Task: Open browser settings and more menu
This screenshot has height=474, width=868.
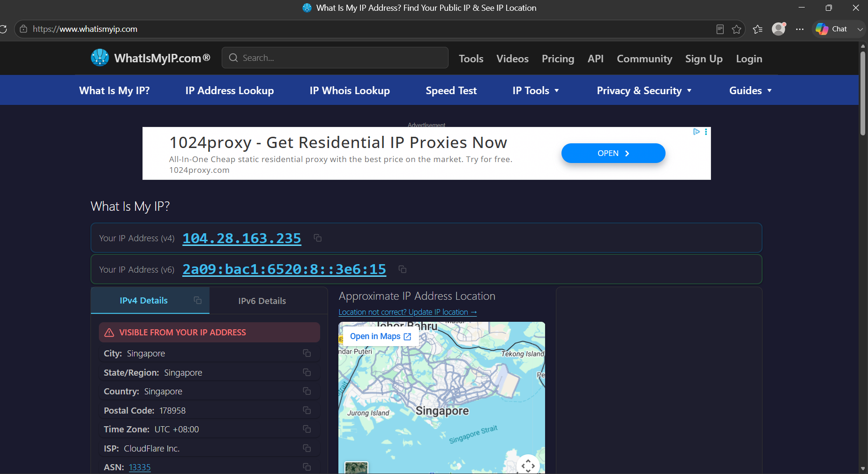Action: pos(800,29)
